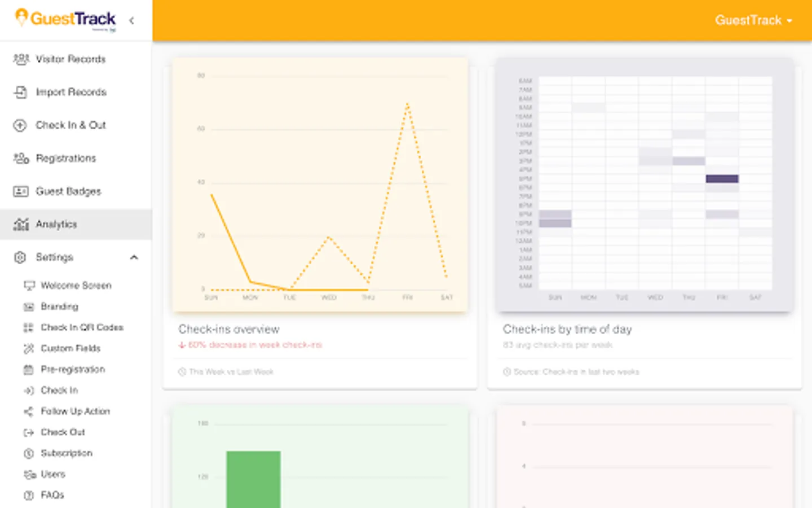The image size is (812, 508).
Task: Open the Guest Badges label
Action: pos(68,191)
